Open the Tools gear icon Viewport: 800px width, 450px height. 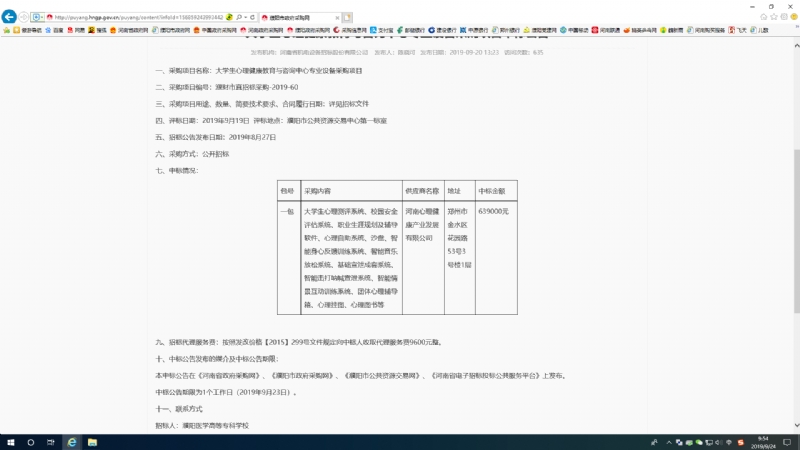784,17
